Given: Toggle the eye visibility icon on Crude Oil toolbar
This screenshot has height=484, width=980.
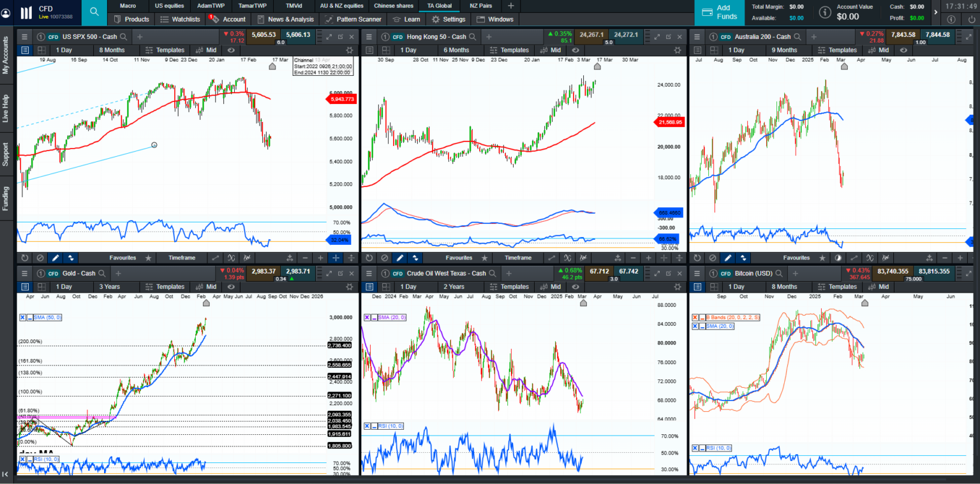Looking at the screenshot, I should tap(577, 286).
